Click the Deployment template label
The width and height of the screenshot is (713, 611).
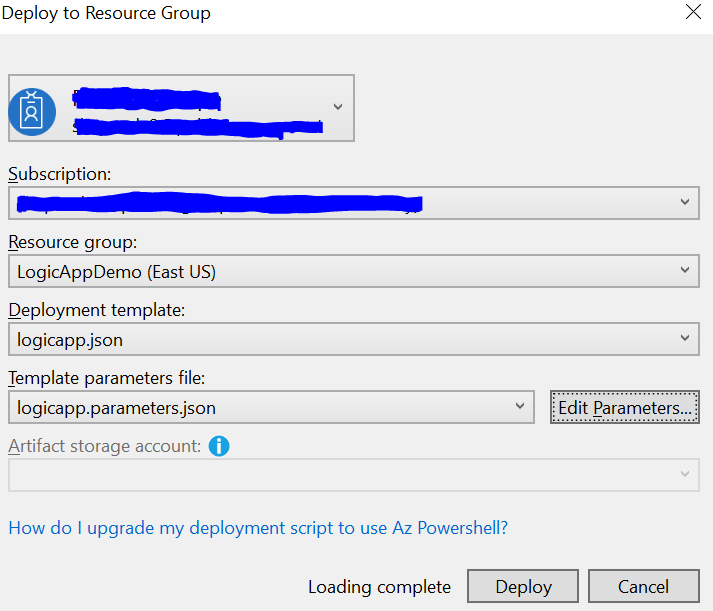(97, 310)
